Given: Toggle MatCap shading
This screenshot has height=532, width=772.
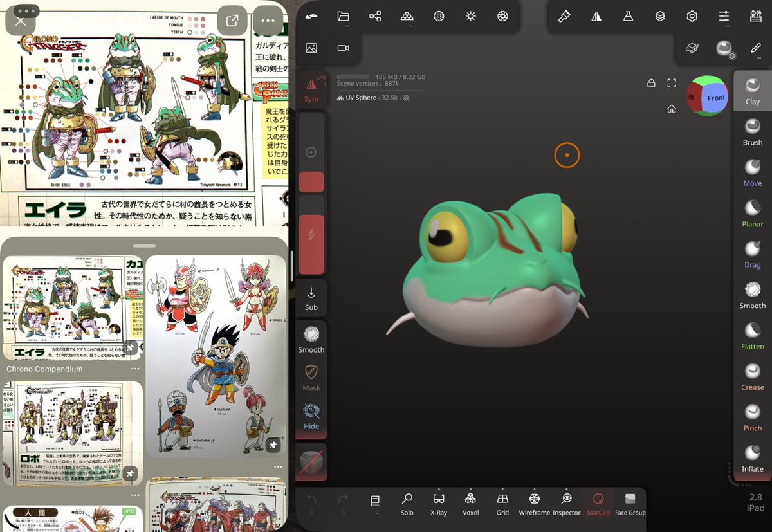Looking at the screenshot, I should 598,504.
